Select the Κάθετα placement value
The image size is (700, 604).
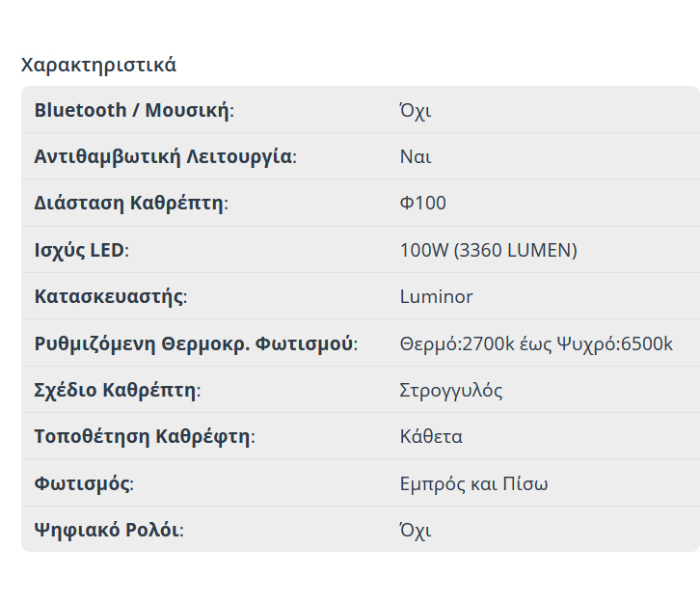[431, 436]
